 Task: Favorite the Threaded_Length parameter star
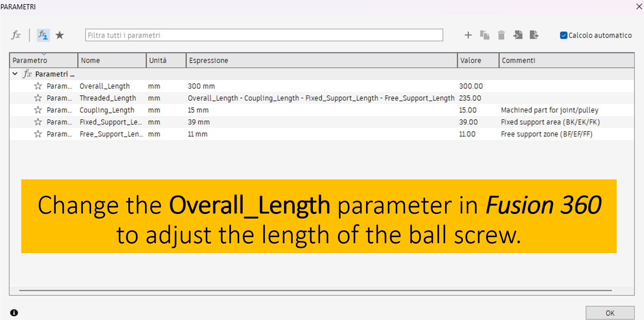click(x=38, y=98)
